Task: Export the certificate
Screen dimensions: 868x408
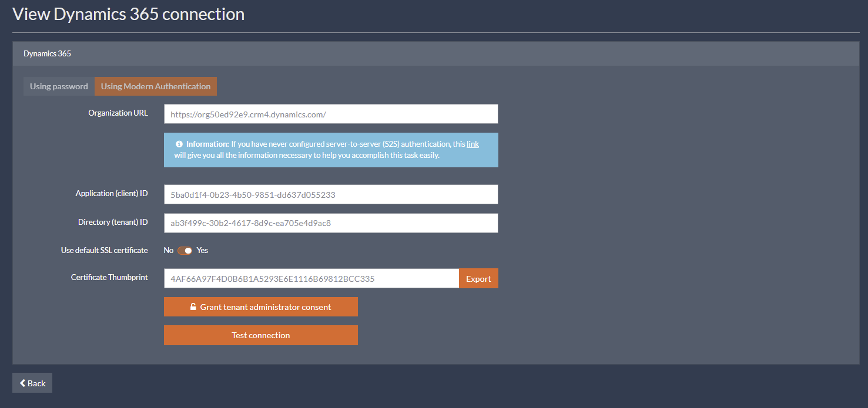Action: [478, 278]
